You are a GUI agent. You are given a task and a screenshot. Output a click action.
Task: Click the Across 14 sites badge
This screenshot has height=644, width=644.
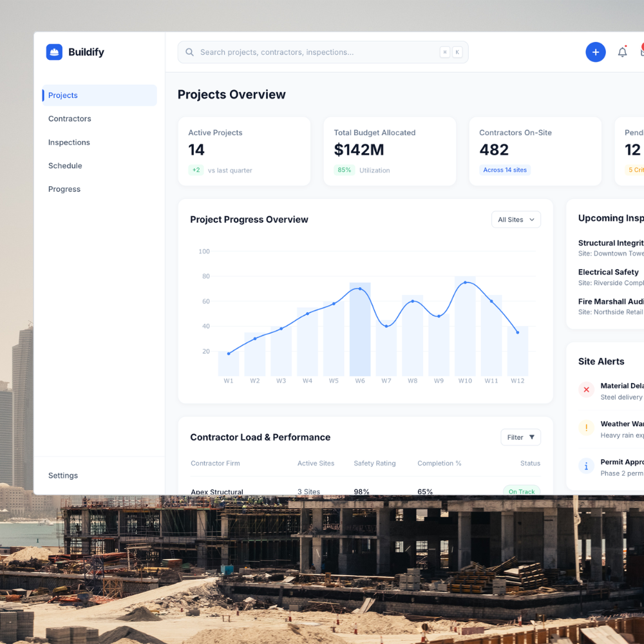point(505,169)
